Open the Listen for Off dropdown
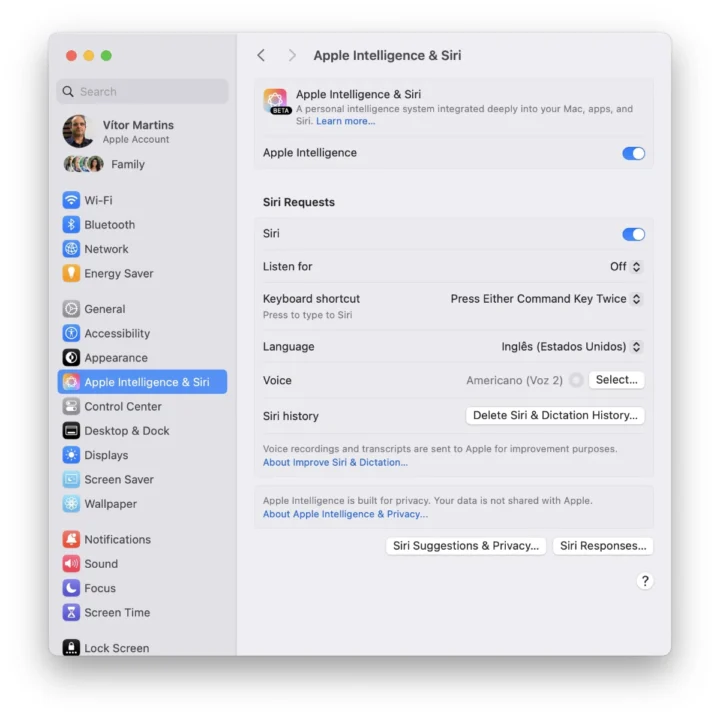Image resolution: width=720 pixels, height=720 pixels. [625, 266]
